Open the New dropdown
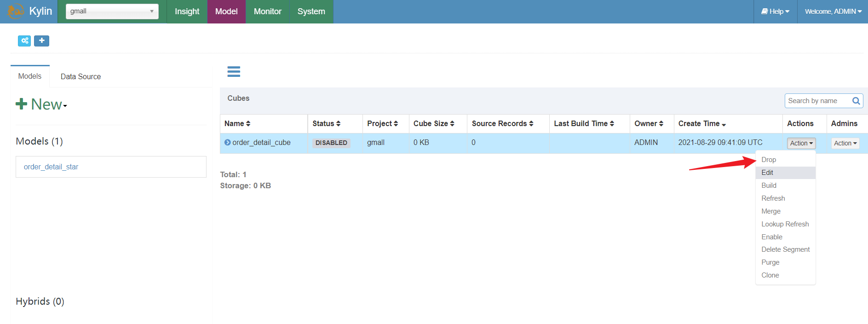868x324 pixels. point(41,104)
